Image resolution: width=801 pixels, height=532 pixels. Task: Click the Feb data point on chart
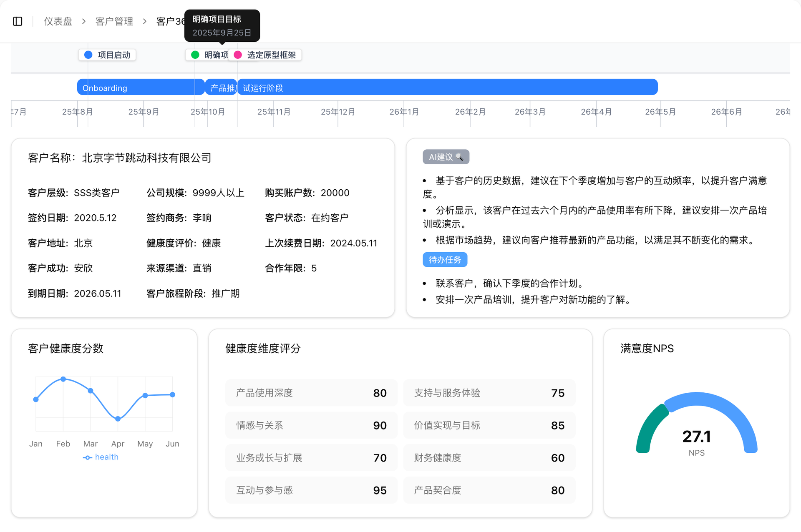click(x=63, y=379)
